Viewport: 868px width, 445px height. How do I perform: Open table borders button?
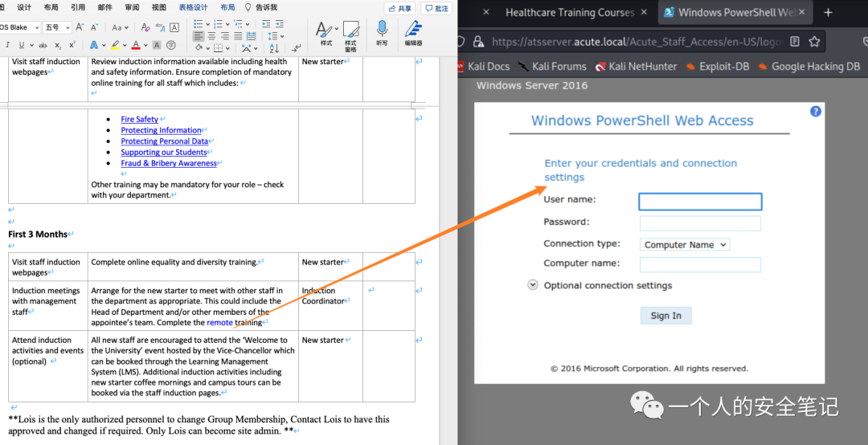(x=218, y=48)
